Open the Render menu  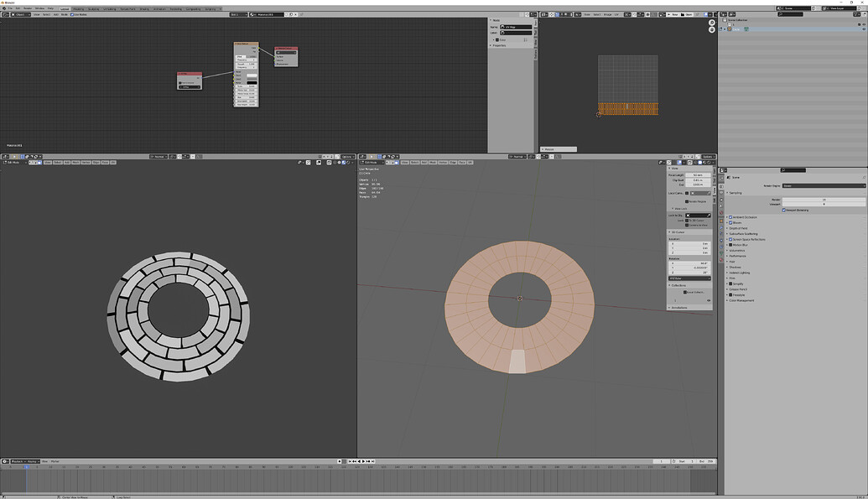27,8
